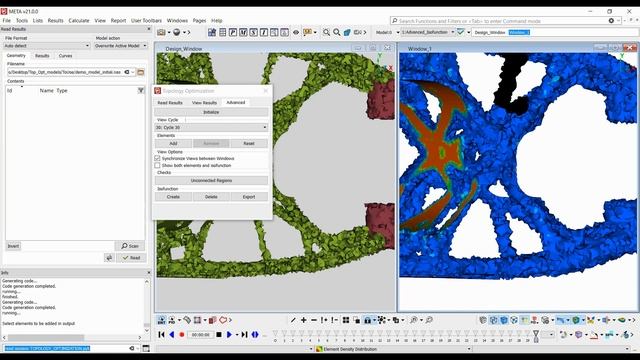
Task: Click the Reset elements button
Action: [x=249, y=143]
